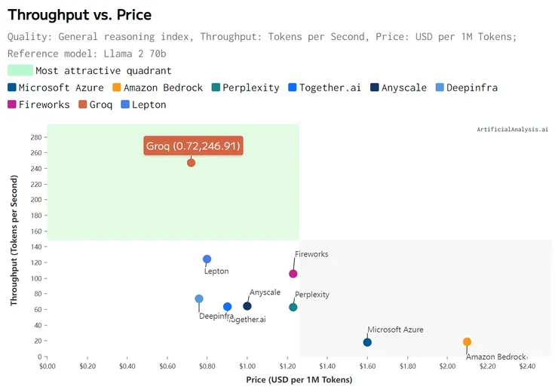
Task: Click the Fireworks legend color swatch
Action: tap(12, 105)
